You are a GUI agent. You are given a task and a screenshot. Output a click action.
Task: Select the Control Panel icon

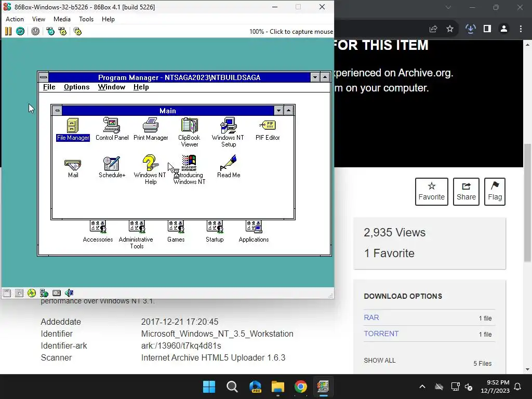point(112,129)
